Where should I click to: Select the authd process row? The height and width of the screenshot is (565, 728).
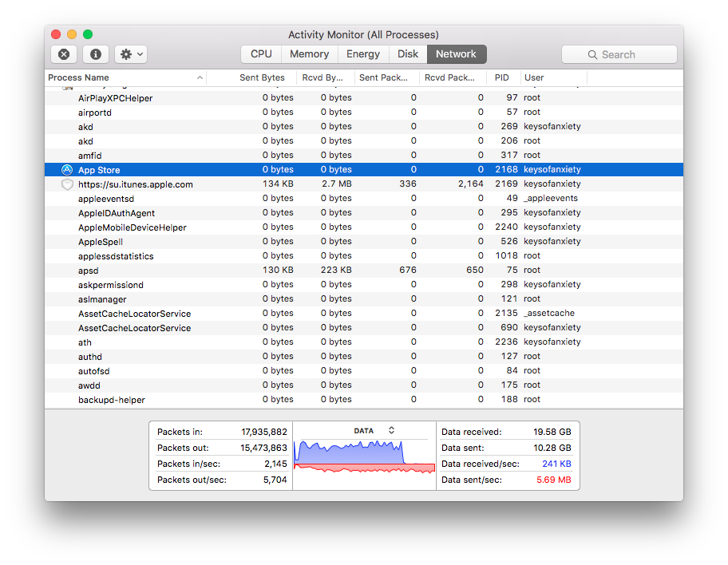(364, 357)
